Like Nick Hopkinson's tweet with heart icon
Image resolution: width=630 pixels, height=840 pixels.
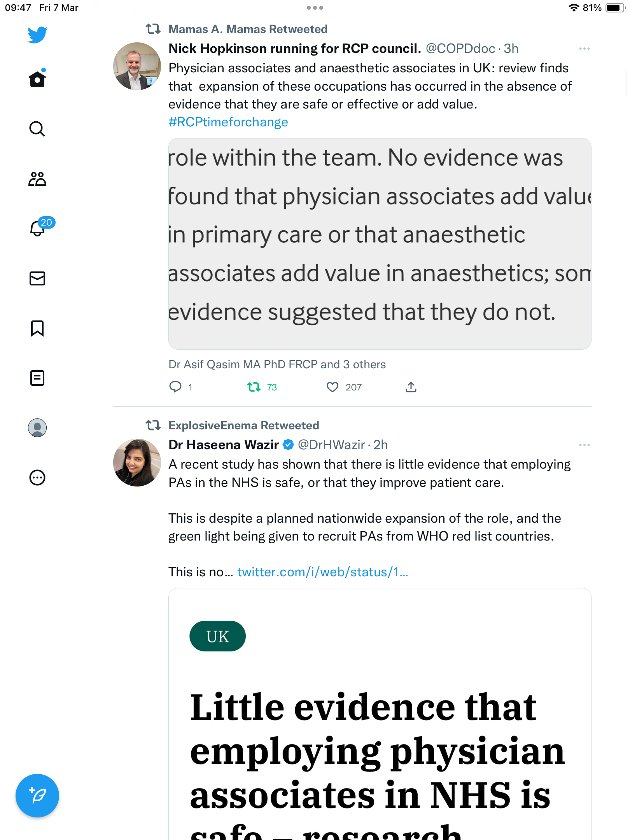(x=332, y=387)
